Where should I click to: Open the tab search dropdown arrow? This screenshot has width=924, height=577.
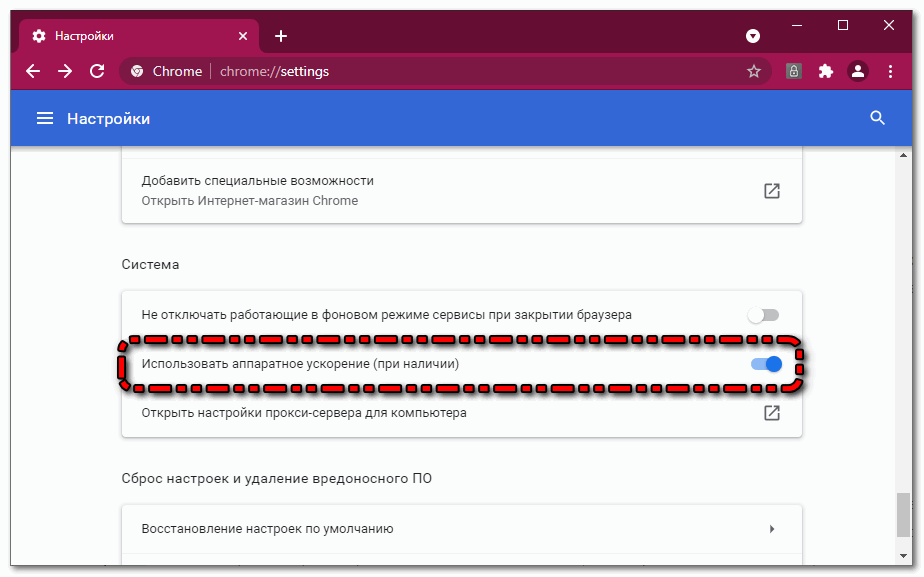pos(753,36)
